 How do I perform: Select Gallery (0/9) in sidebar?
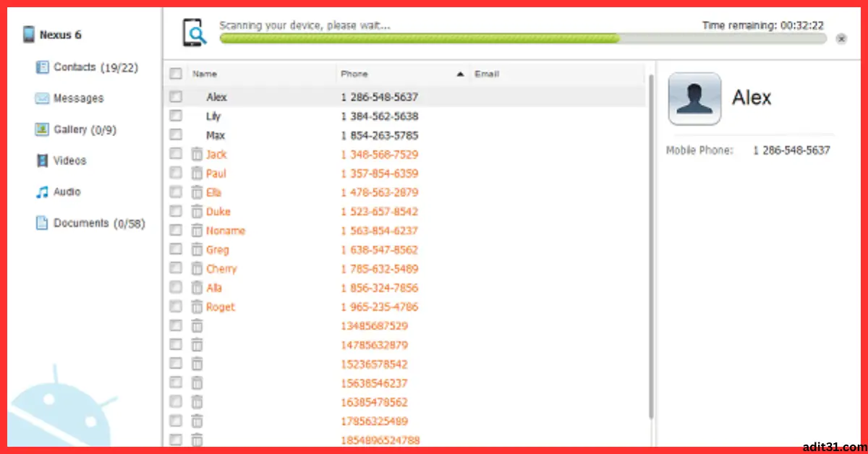85,130
